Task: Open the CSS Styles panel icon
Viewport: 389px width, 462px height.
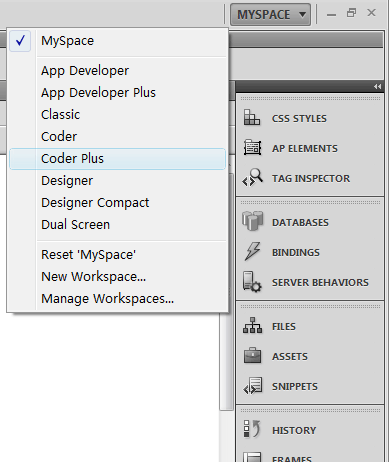Action: pyautogui.click(x=252, y=118)
